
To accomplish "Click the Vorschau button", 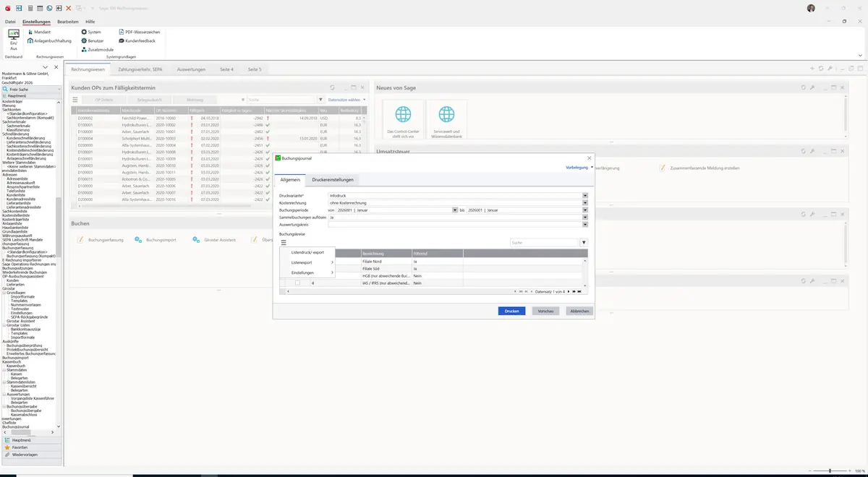I will click(x=546, y=311).
